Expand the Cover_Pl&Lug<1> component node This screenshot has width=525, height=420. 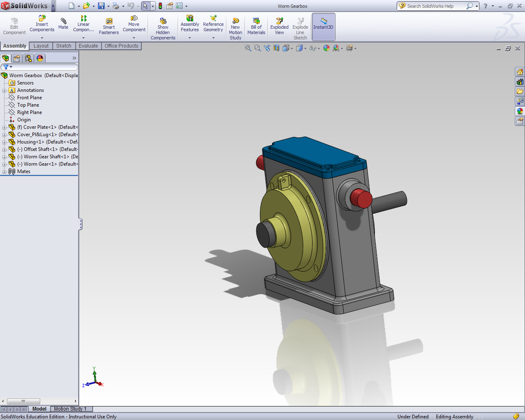point(5,135)
